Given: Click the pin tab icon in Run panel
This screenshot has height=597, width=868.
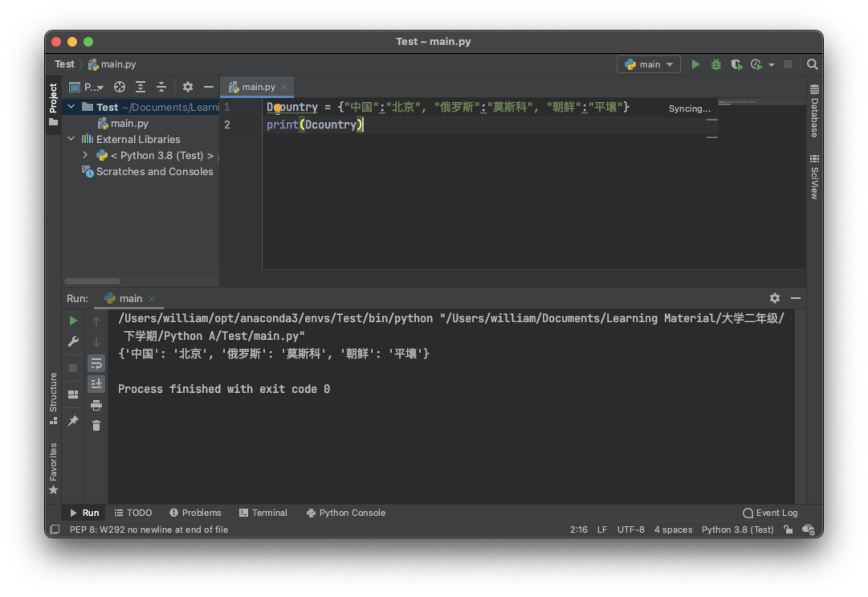Looking at the screenshot, I should click(x=73, y=421).
